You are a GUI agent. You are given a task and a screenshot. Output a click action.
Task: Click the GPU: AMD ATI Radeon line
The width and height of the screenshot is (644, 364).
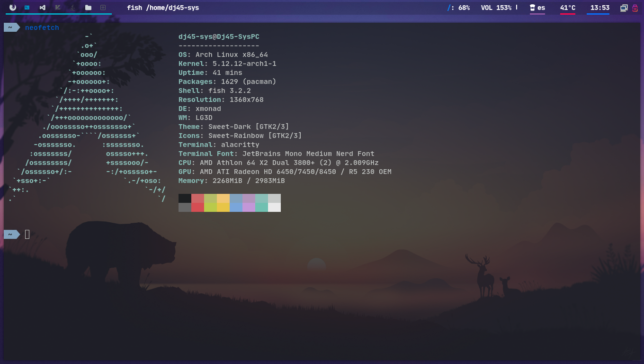pos(285,172)
